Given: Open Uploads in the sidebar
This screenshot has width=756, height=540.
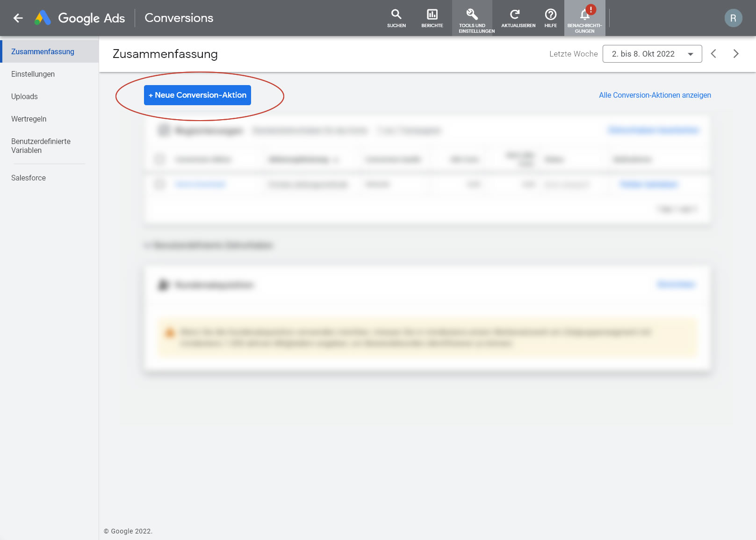Looking at the screenshot, I should click(24, 96).
